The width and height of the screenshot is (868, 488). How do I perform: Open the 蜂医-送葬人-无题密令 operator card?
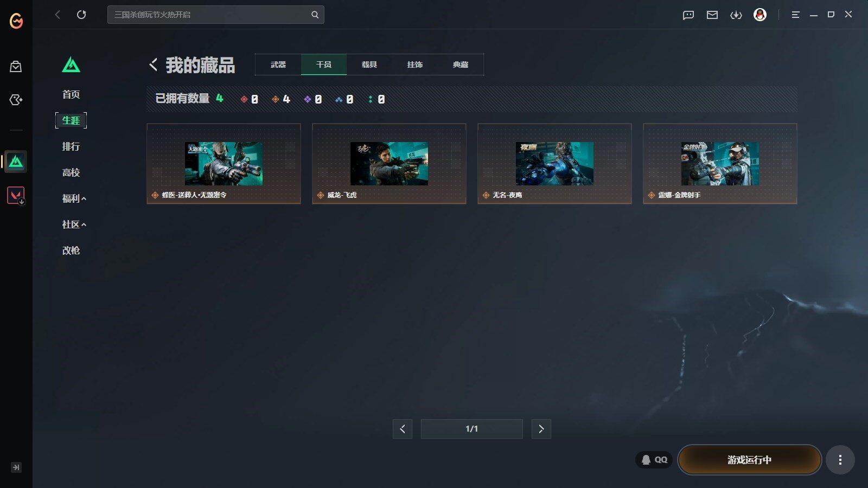click(x=224, y=164)
